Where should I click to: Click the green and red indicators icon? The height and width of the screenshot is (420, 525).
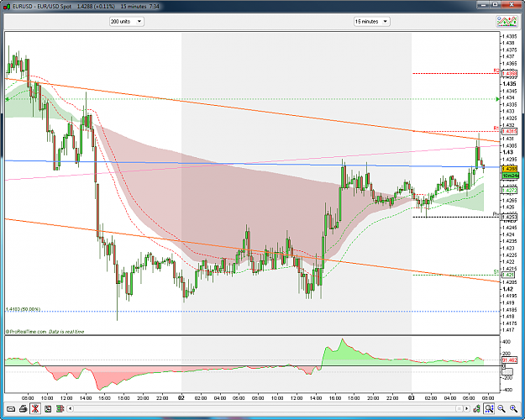60,408
